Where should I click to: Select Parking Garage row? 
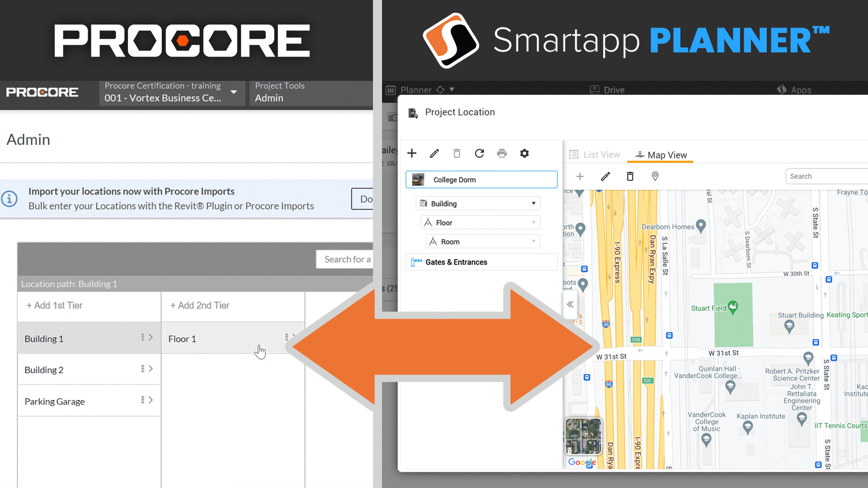[89, 401]
